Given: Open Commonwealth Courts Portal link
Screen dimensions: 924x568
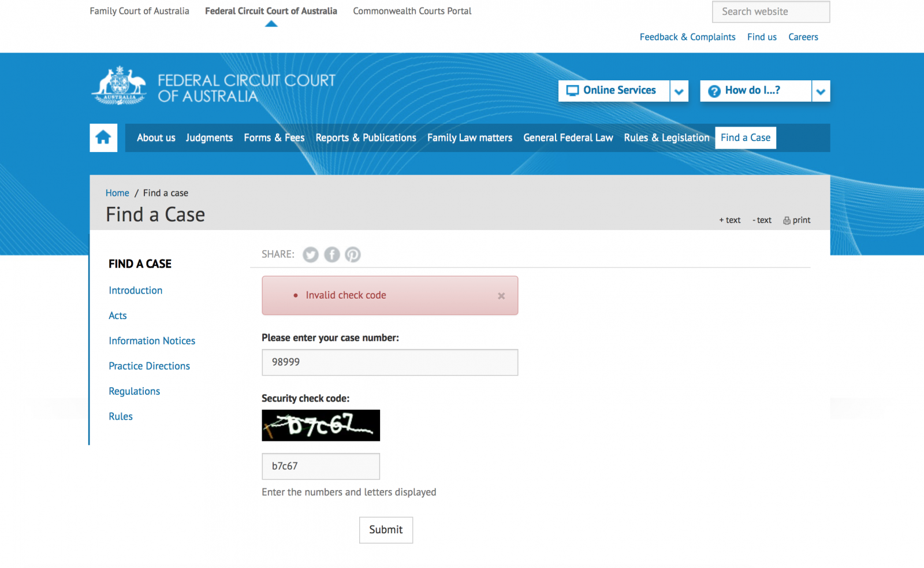Looking at the screenshot, I should pos(412,11).
